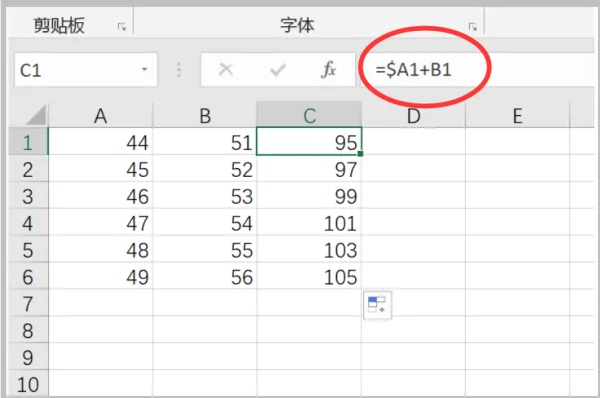Screen dimensions: 600x398
Task: Click the fill handle of cell C1
Action: (x=360, y=154)
